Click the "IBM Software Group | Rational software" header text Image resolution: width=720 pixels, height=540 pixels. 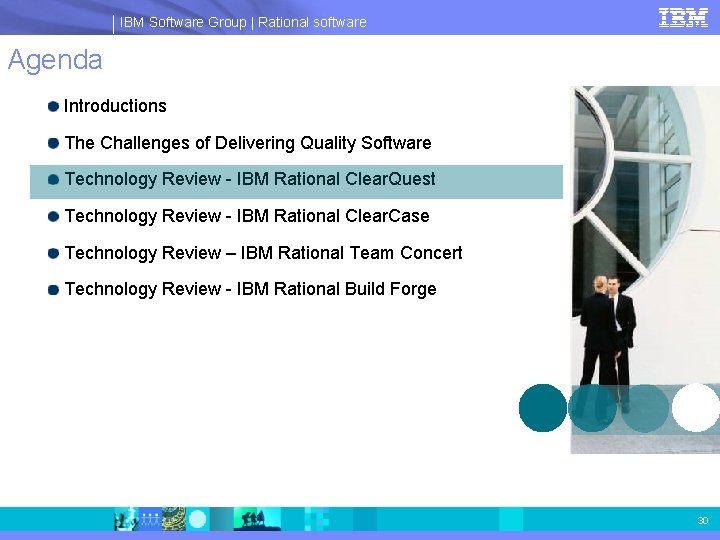(243, 22)
